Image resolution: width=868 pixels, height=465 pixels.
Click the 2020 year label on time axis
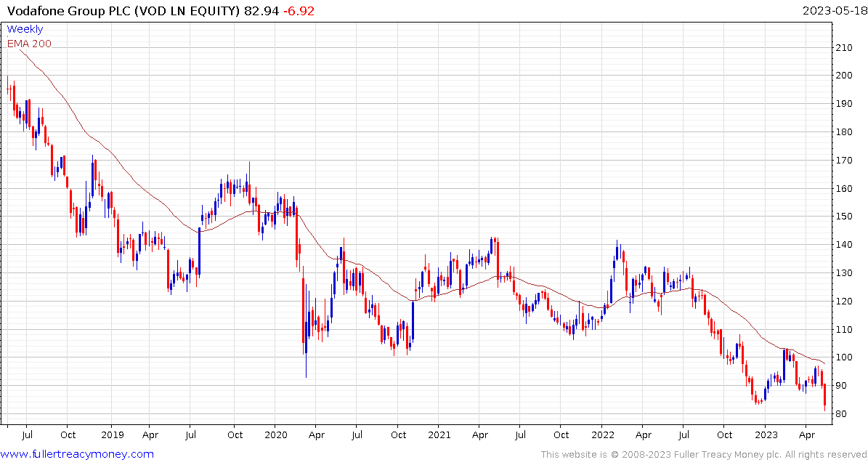(275, 435)
